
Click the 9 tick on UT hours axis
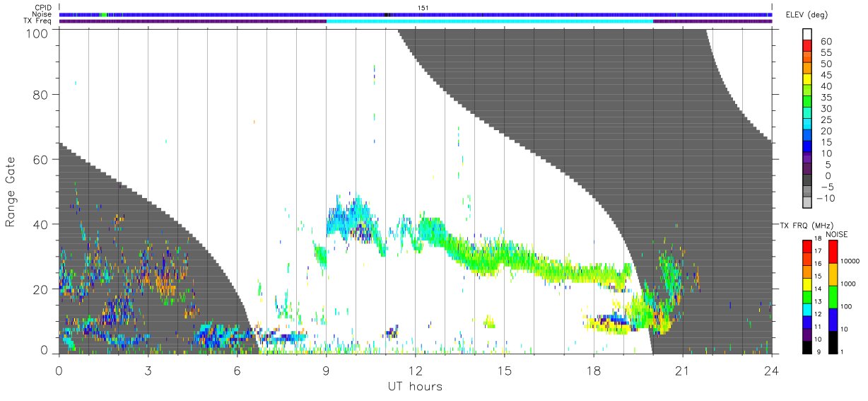point(326,371)
